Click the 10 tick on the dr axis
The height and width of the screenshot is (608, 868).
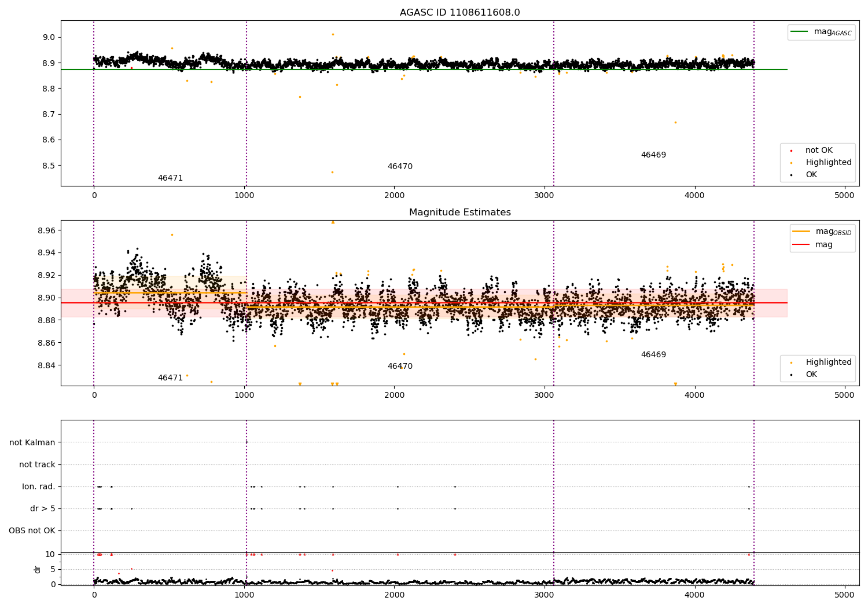(50, 555)
